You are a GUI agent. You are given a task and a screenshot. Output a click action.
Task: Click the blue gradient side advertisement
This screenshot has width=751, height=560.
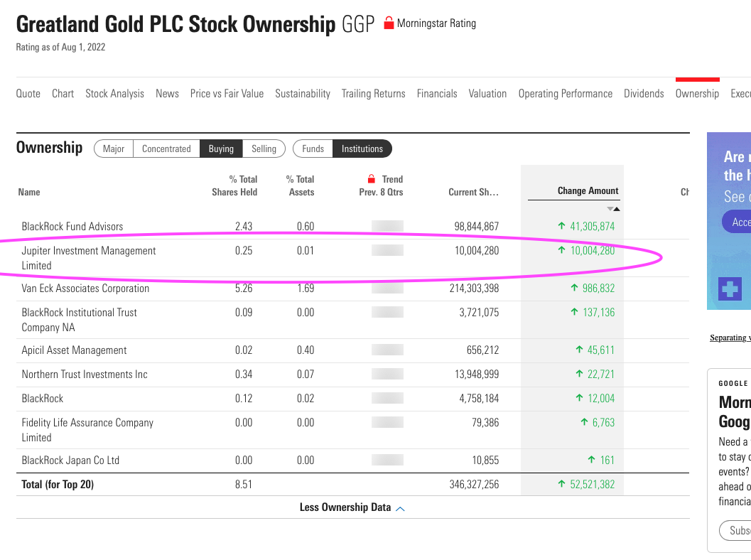coord(729,221)
